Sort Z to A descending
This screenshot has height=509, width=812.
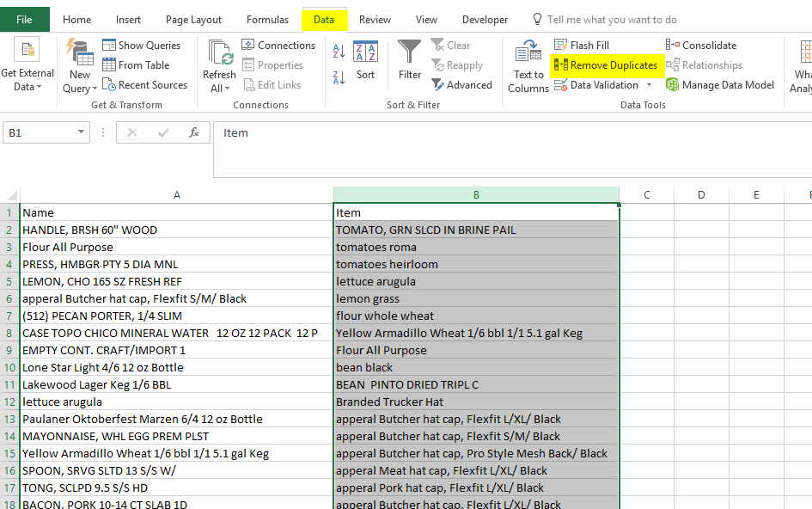(339, 77)
